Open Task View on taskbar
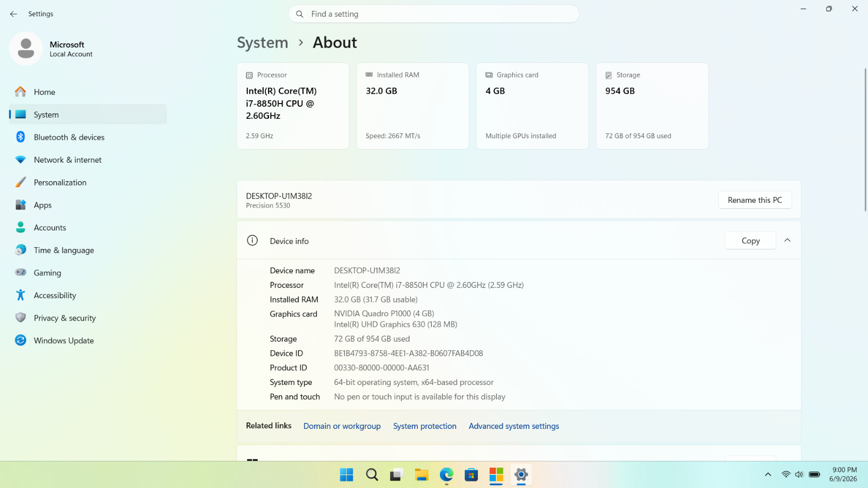Viewport: 868px width, 488px height. [397, 475]
